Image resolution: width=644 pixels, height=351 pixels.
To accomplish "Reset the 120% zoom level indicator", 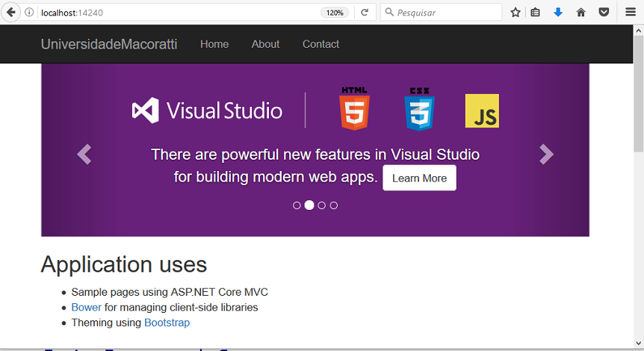I will point(335,13).
